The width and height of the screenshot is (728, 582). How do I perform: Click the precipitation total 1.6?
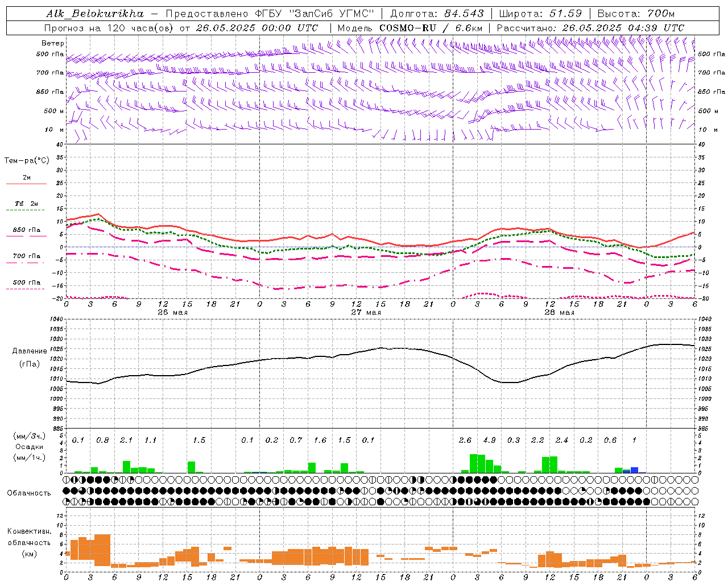[320, 440]
